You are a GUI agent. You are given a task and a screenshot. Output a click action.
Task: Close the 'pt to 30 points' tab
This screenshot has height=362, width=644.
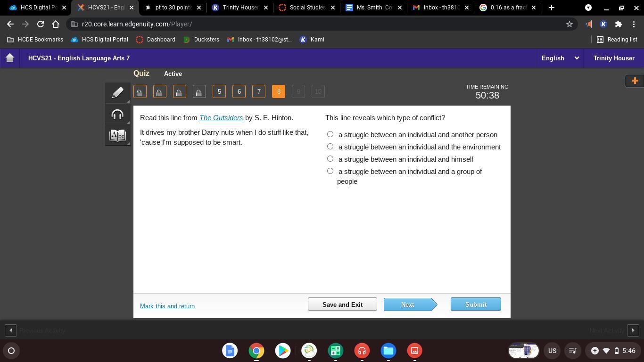click(199, 8)
